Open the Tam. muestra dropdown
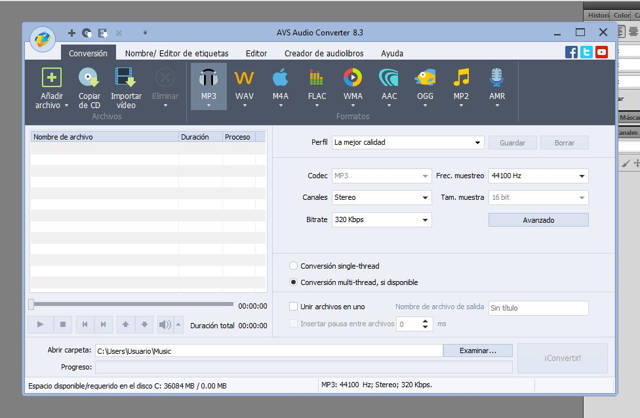640x418 pixels. (538, 198)
